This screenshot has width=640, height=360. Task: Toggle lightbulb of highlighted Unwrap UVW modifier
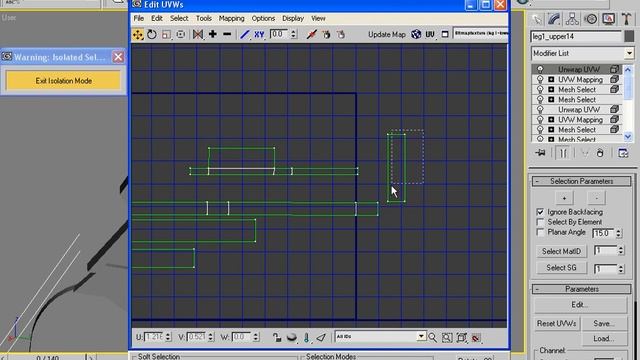[x=540, y=69]
